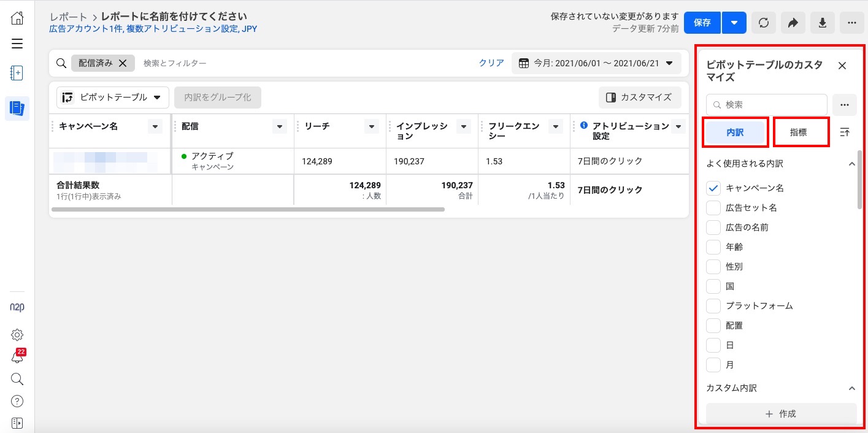Click the カスタマイズ button
The width and height of the screenshot is (868, 433).
pyautogui.click(x=640, y=97)
